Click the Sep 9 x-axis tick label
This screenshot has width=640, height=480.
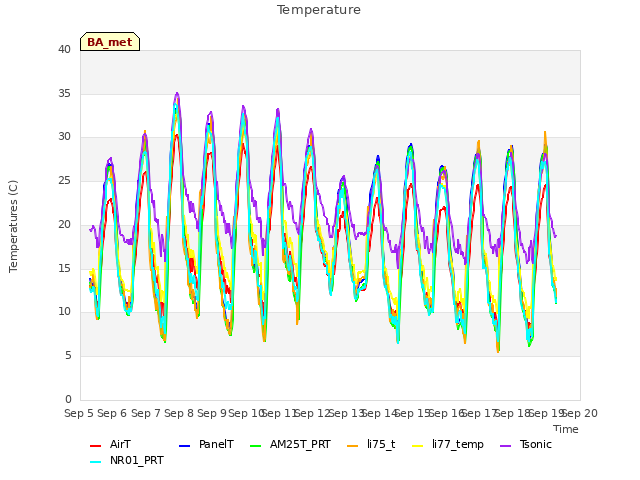[212, 413]
